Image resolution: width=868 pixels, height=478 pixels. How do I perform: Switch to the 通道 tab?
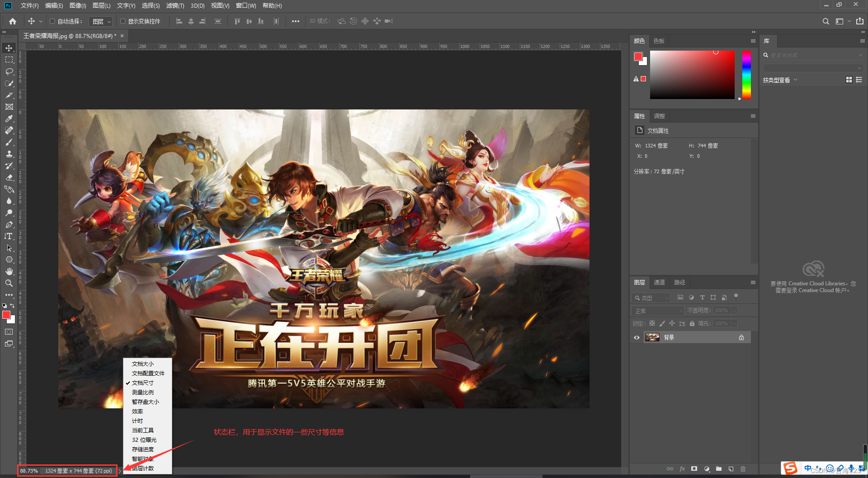(659, 282)
